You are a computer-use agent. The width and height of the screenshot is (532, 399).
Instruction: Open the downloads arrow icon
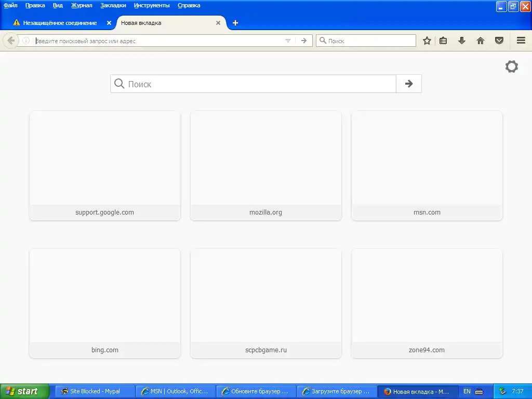[x=461, y=41]
